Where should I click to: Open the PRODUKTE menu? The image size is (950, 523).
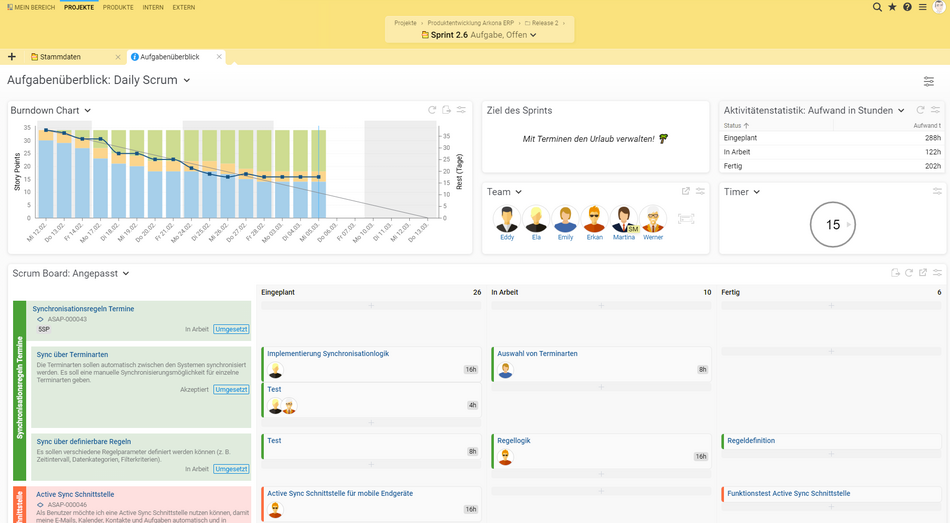coord(118,7)
